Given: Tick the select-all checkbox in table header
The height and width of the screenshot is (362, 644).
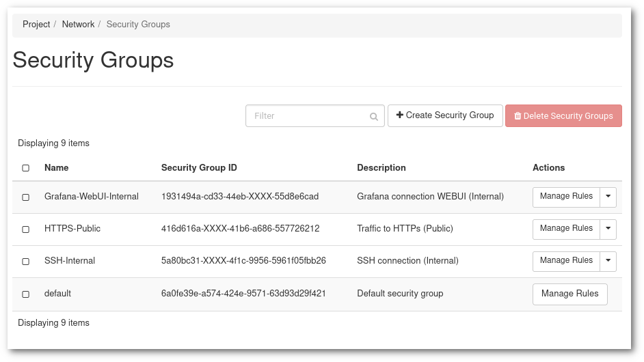Looking at the screenshot, I should click(26, 168).
